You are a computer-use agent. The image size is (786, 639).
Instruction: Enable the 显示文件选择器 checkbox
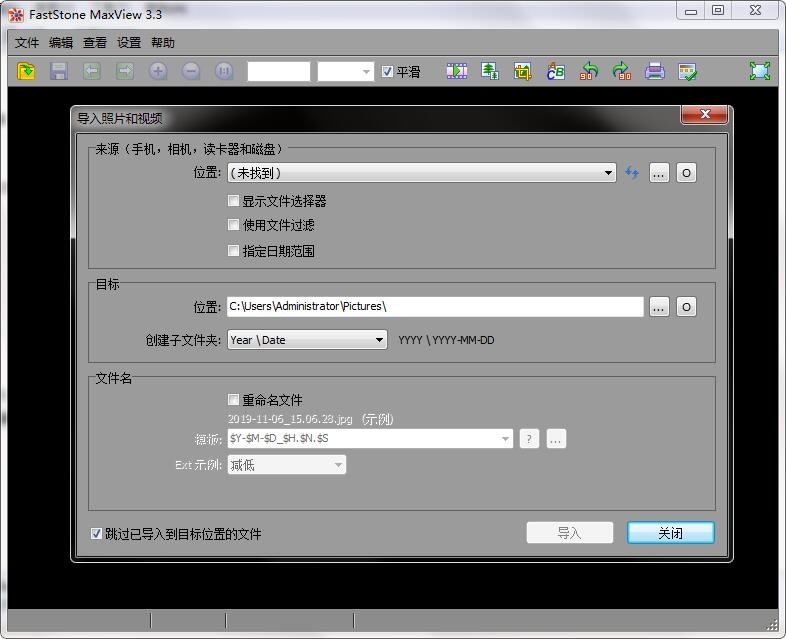234,201
